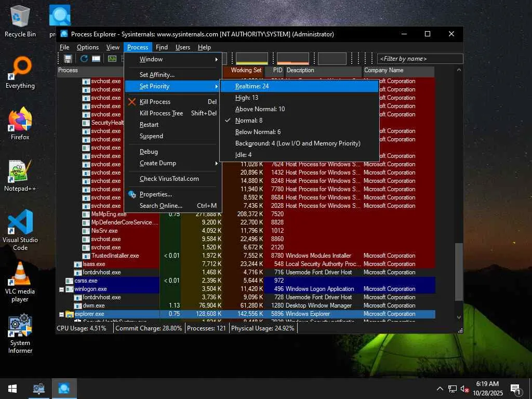532x399 pixels.
Task: Show hidden system tray icons
Action: click(440, 389)
